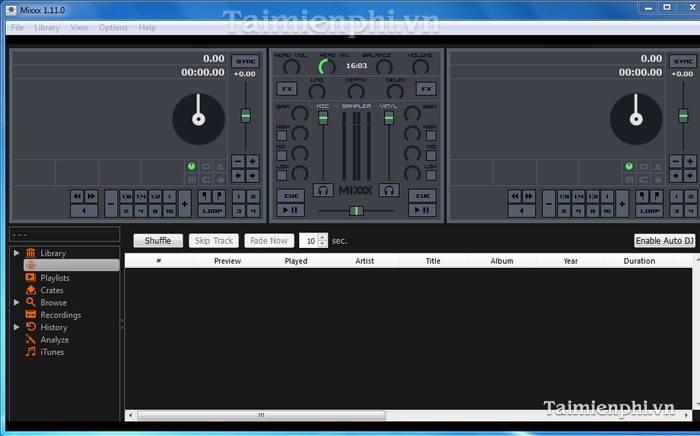
Task: Toggle right channel headphone cue button
Action: coord(389,191)
